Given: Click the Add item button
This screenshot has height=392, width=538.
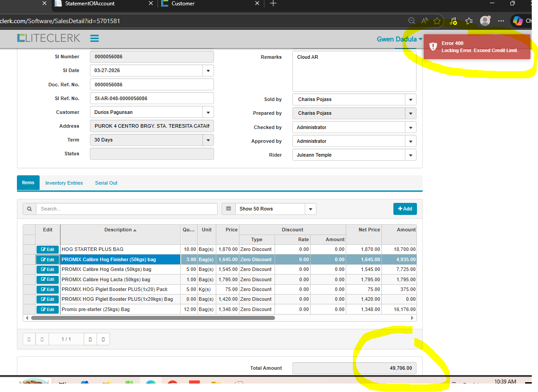Looking at the screenshot, I should 405,209.
